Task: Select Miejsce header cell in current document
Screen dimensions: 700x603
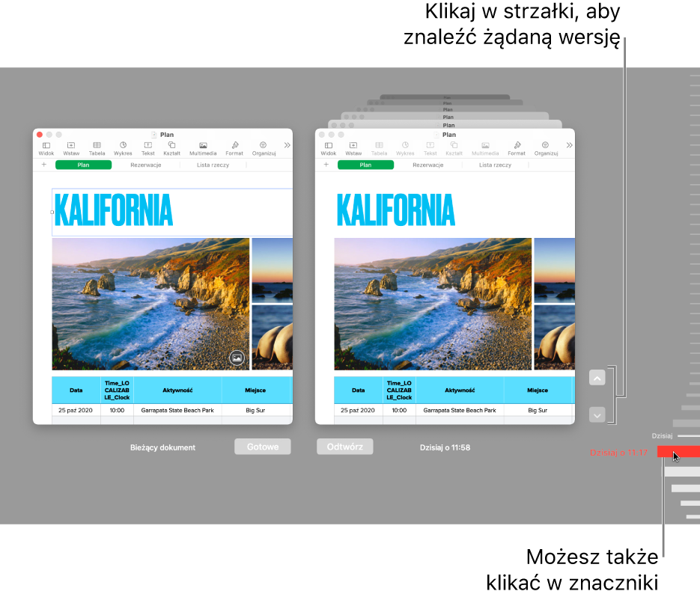Action: 255,391
